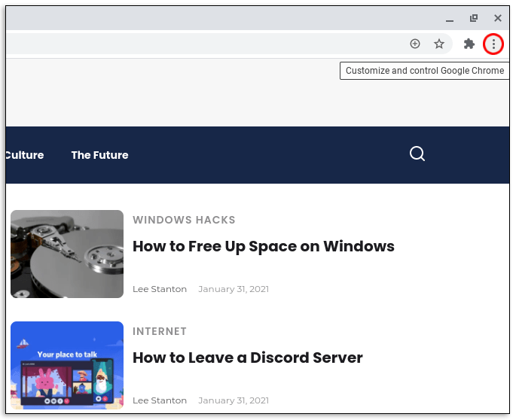Restore down the Chrome window
Viewport: 516px width, 420px height.
coord(474,18)
